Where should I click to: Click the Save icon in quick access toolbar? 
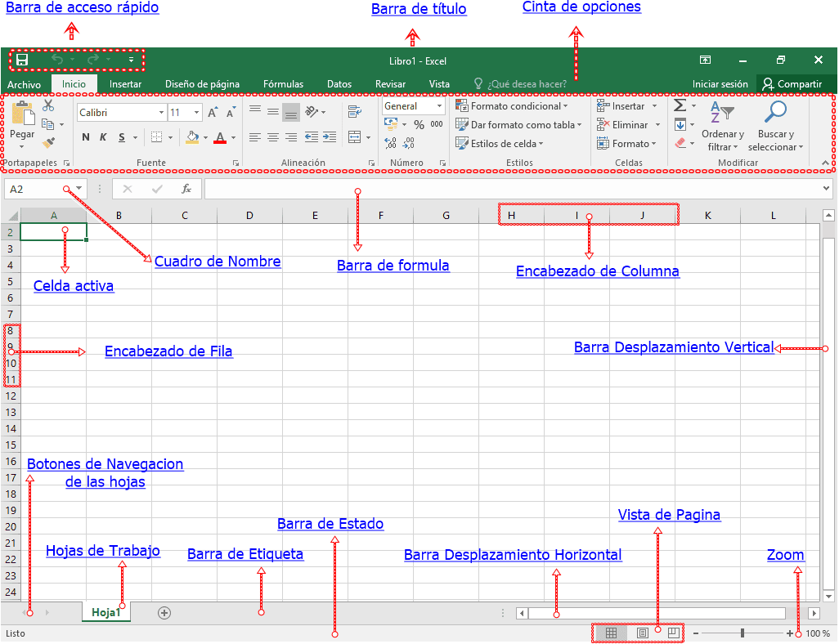[22, 60]
